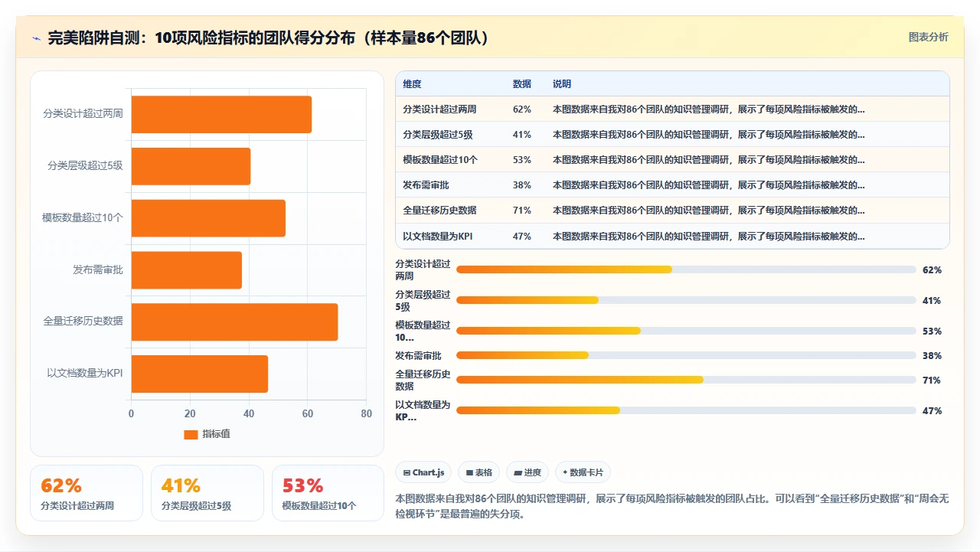The image size is (980, 552).
Task: Click the 38% value in table
Action: click(522, 185)
